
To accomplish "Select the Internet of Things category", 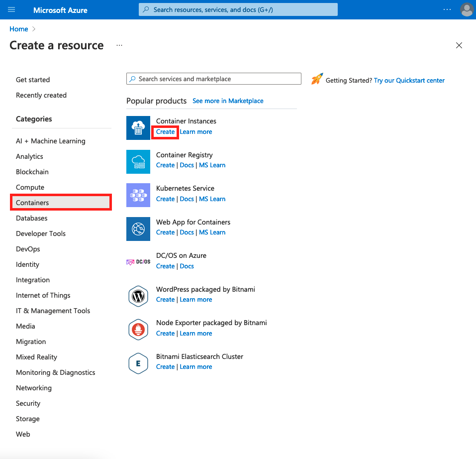I will pyautogui.click(x=43, y=295).
